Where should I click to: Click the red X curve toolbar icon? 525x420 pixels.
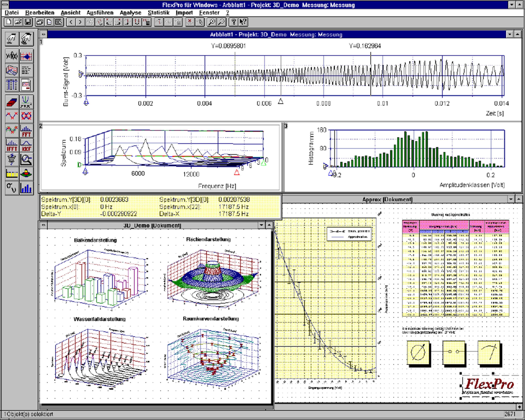[x=190, y=22]
